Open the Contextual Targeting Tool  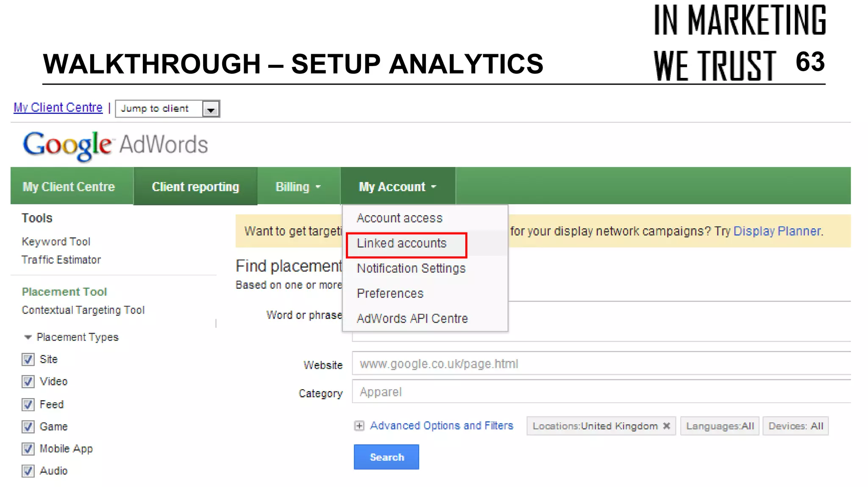point(83,310)
